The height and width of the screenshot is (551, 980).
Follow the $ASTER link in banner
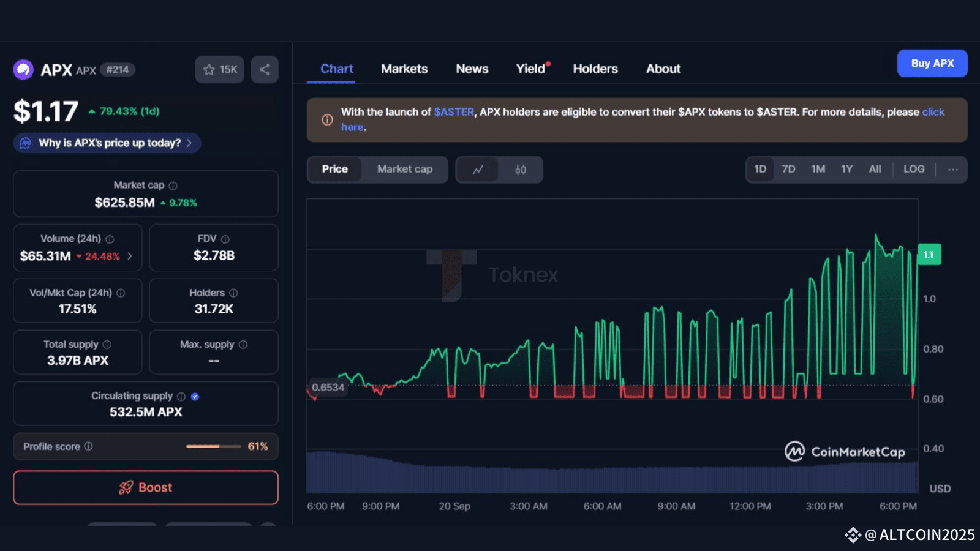454,112
